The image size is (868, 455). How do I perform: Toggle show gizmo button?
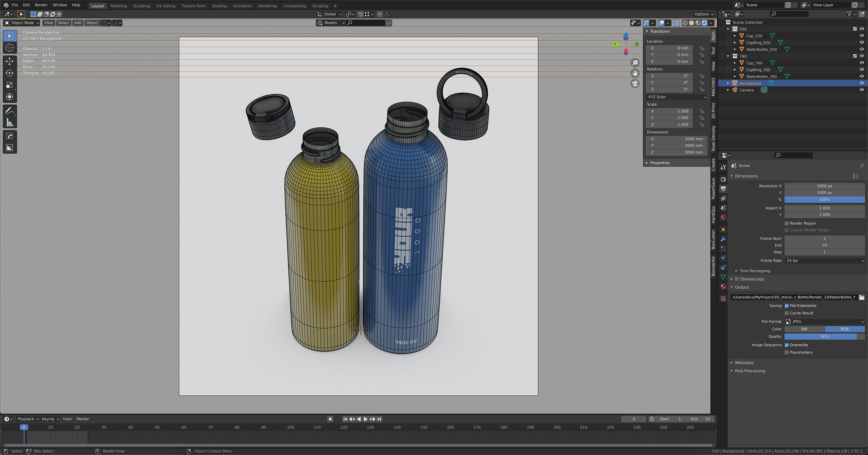point(646,23)
